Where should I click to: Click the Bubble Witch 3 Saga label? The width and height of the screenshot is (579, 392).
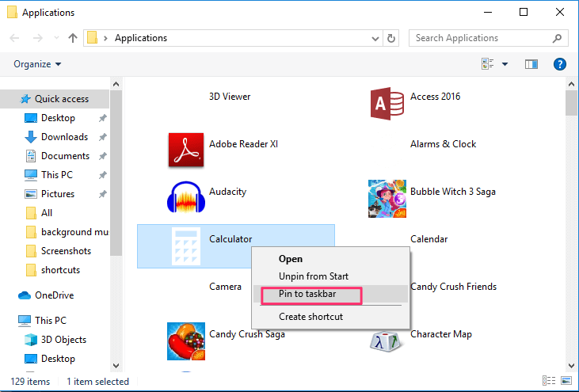[453, 192]
